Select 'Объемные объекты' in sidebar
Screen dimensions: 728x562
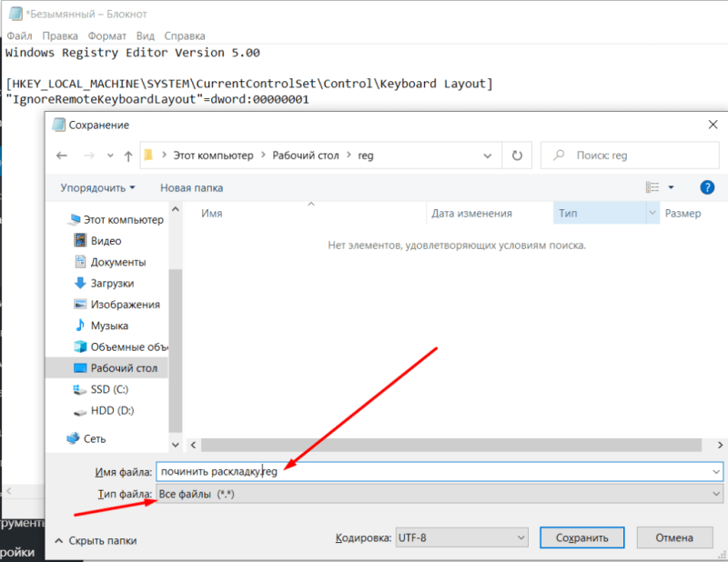[121, 346]
